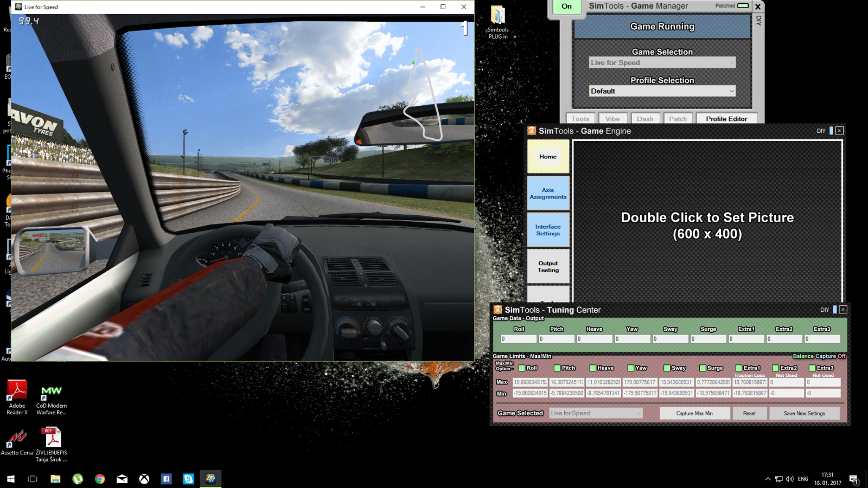Switch to Profile Editor tab
This screenshot has height=488, width=868.
[x=726, y=119]
